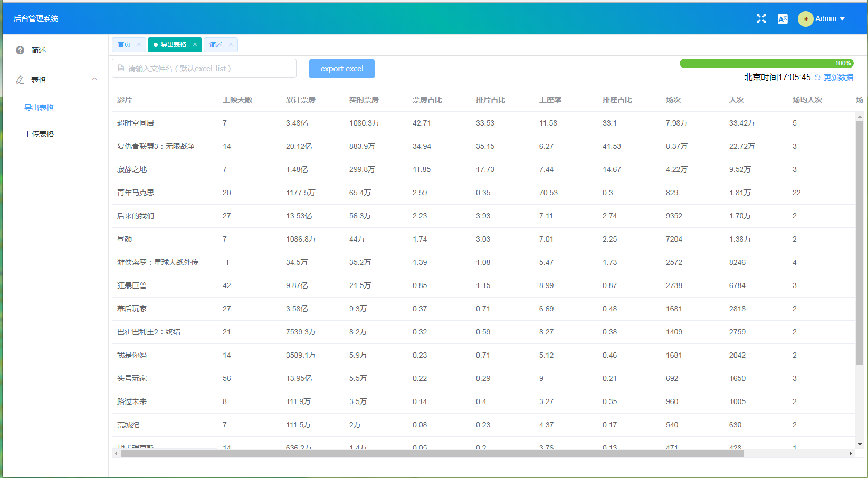Viewport: 868px width, 478px height.
Task: Click the 100% green progress bar
Action: tap(766, 63)
